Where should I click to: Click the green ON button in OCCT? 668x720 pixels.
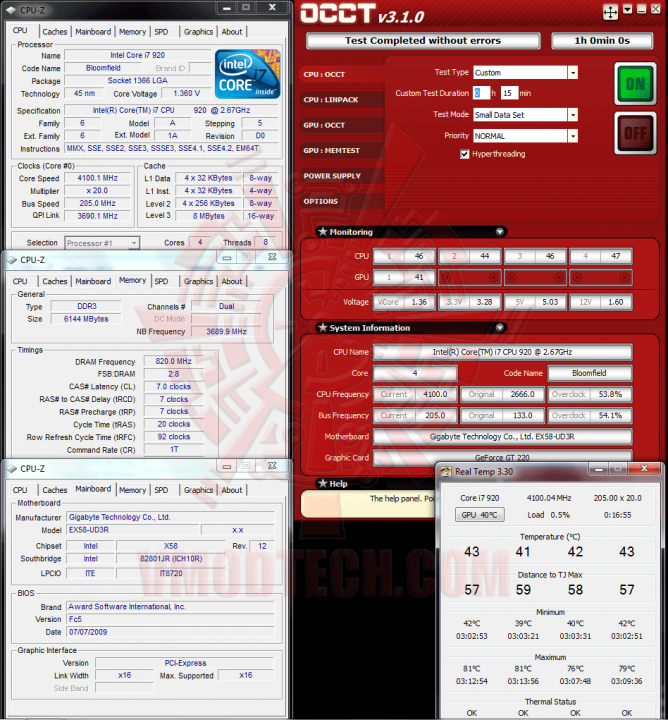pyautogui.click(x=635, y=83)
